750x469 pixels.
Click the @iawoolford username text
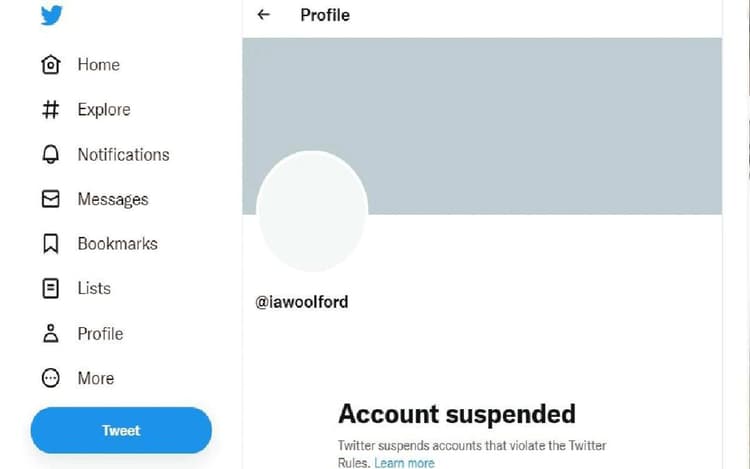click(x=302, y=301)
